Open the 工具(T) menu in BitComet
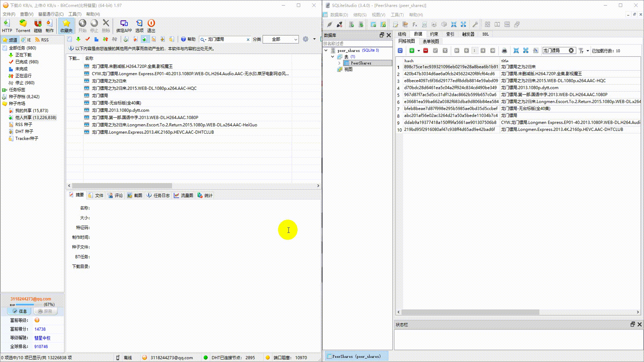The height and width of the screenshot is (362, 644). [75, 14]
